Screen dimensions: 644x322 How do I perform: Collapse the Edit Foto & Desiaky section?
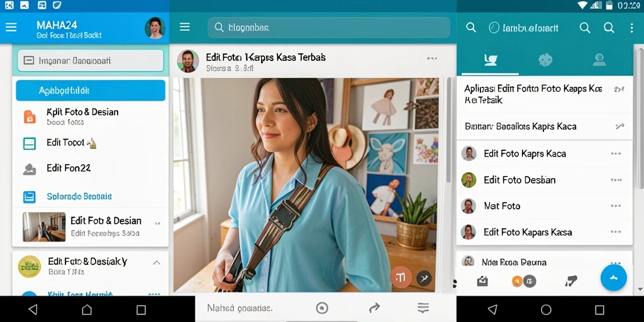(x=157, y=262)
